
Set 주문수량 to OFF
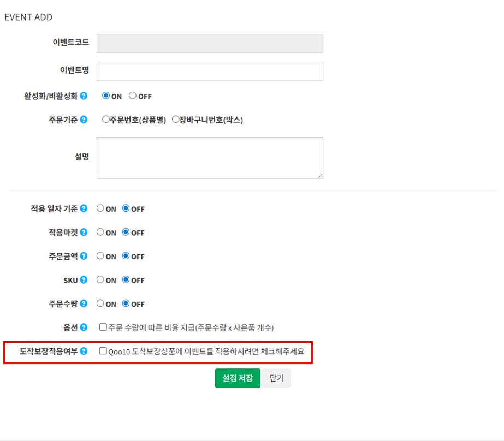tap(126, 303)
